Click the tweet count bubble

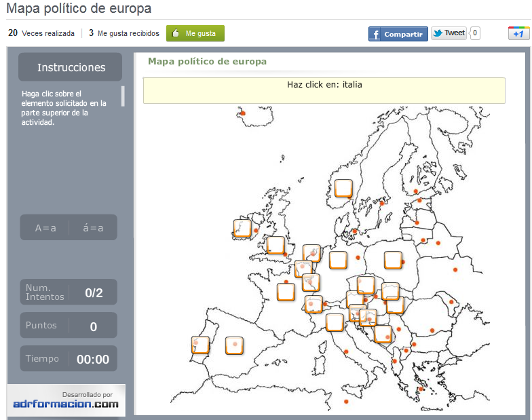(x=475, y=33)
